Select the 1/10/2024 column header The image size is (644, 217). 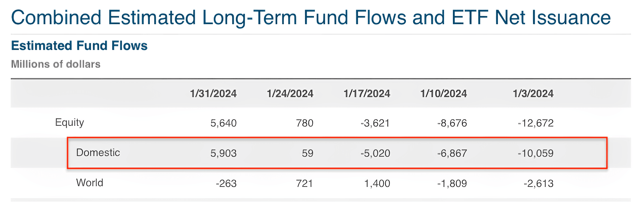tap(444, 94)
